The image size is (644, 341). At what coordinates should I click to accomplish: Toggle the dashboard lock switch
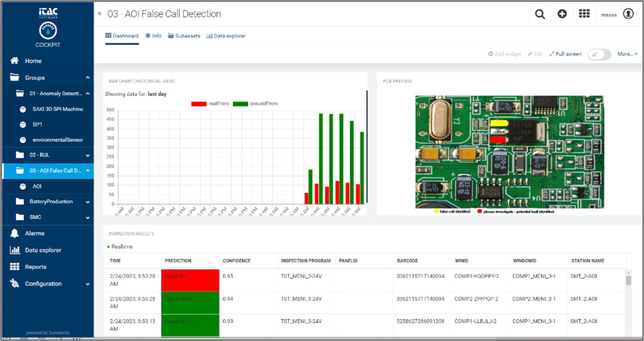[599, 54]
